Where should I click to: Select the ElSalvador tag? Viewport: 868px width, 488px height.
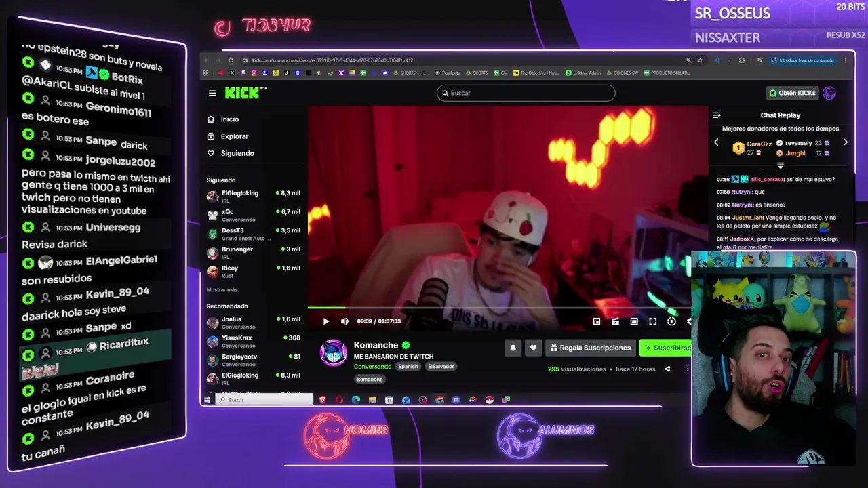[441, 367]
